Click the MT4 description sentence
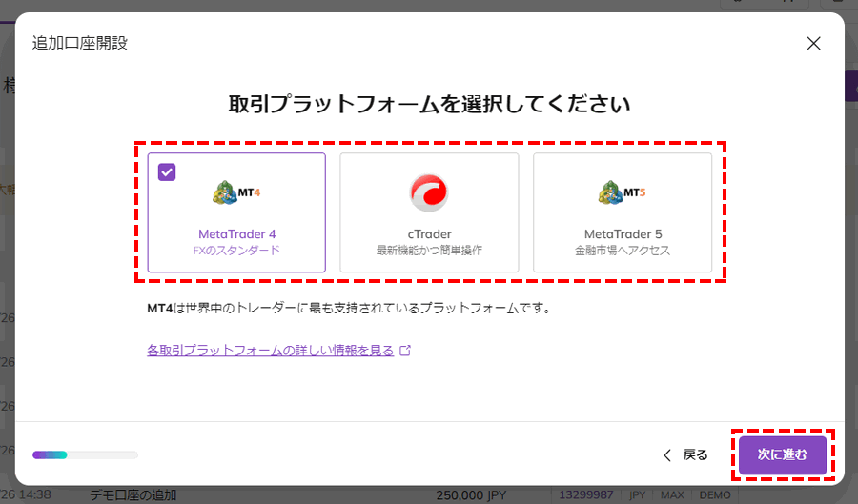Image resolution: width=858 pixels, height=504 pixels. 349,309
